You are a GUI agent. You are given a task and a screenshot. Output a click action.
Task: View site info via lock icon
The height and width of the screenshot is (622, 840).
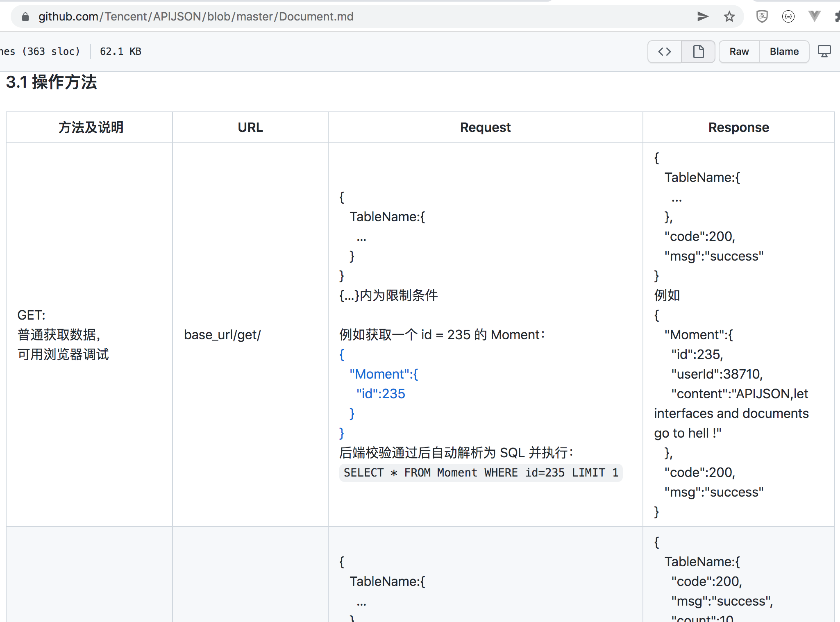[25, 17]
